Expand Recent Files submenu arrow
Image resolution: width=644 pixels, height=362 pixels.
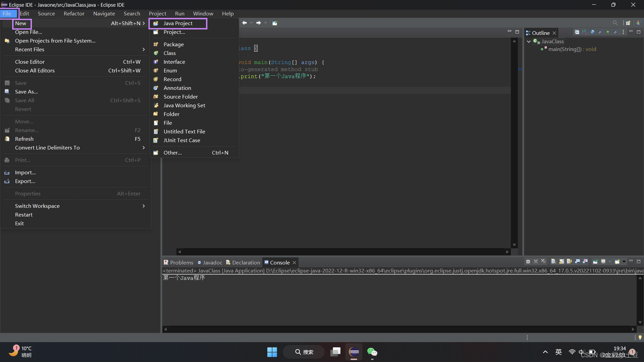click(144, 49)
